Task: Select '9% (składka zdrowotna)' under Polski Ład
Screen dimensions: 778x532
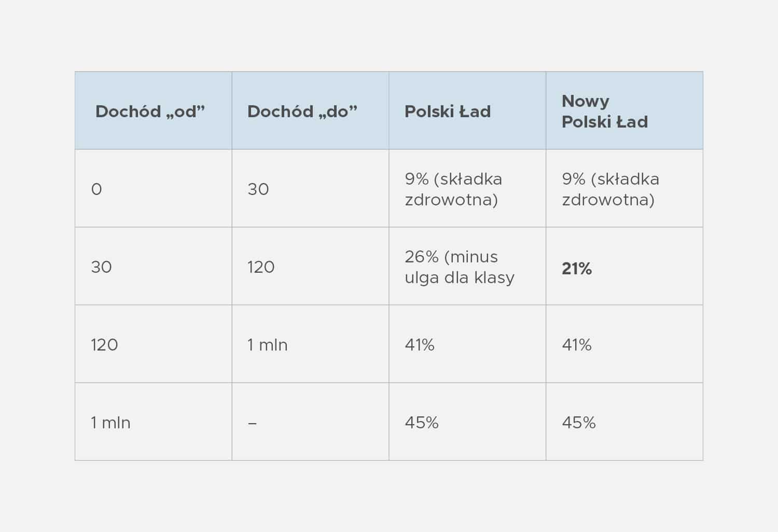Action: (x=453, y=189)
